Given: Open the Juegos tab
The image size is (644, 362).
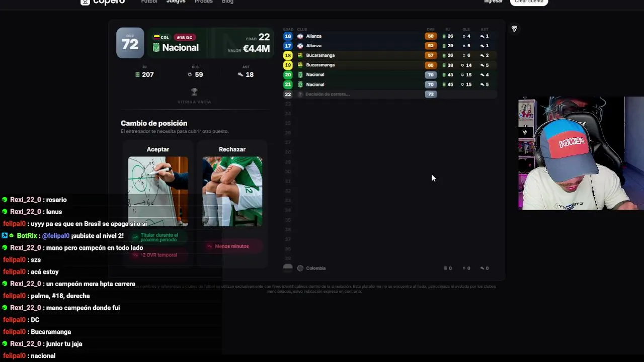Looking at the screenshot, I should [176, 2].
